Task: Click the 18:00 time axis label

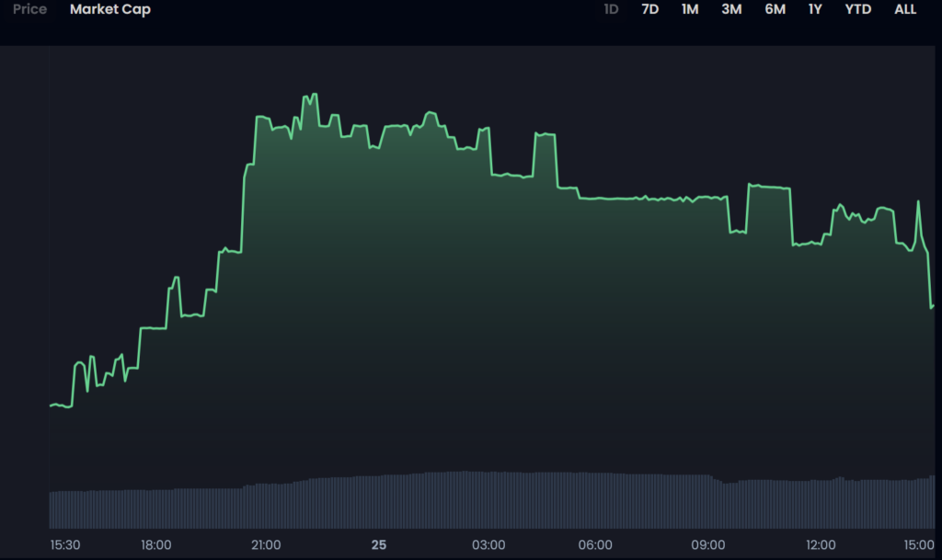Action: point(155,545)
